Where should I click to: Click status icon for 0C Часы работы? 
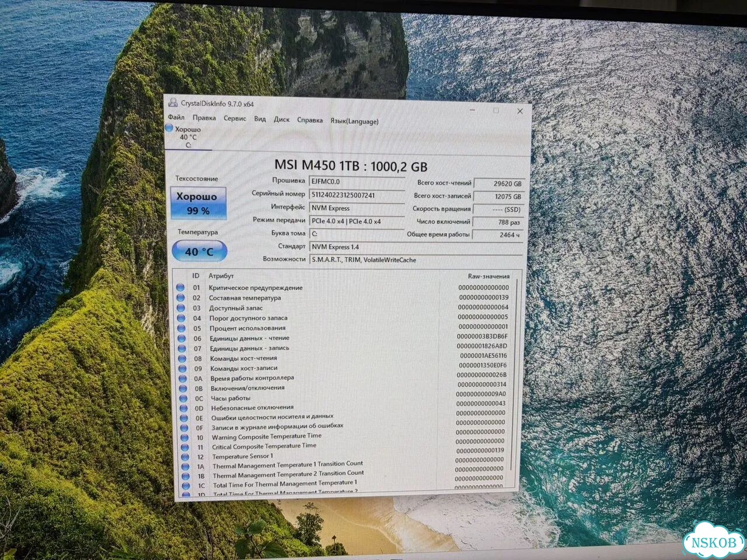pyautogui.click(x=183, y=398)
